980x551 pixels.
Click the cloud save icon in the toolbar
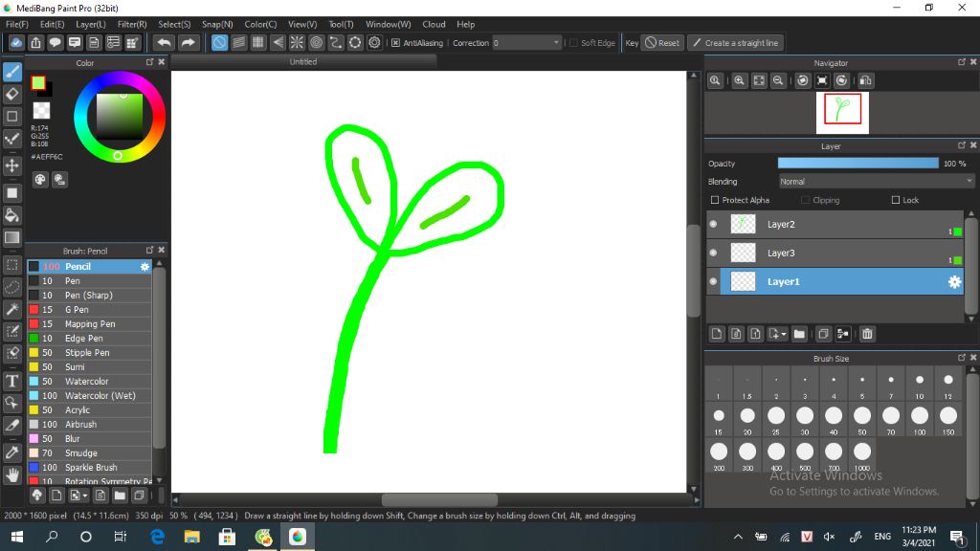click(x=16, y=42)
